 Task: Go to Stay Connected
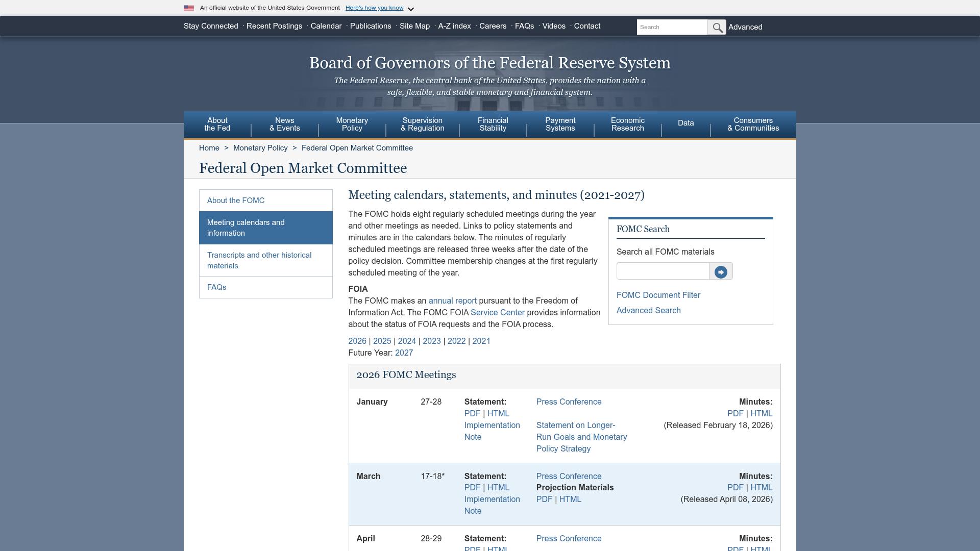[x=211, y=26]
